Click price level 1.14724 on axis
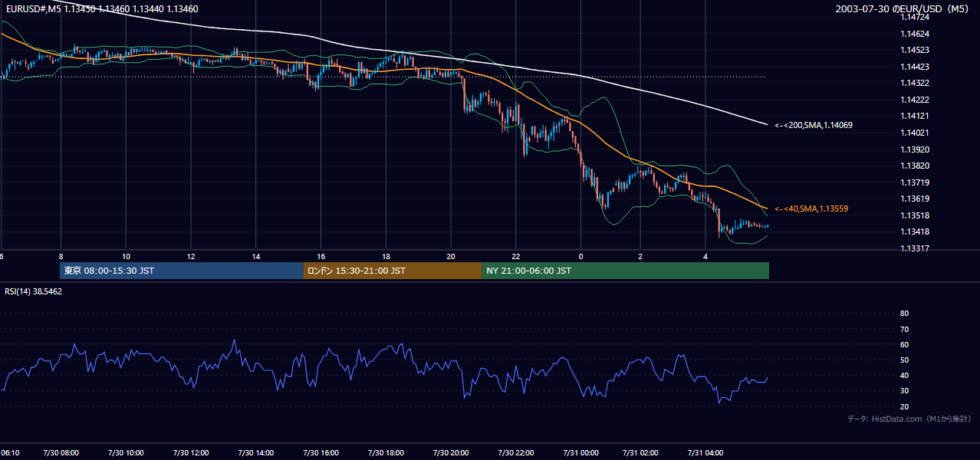 (914, 17)
